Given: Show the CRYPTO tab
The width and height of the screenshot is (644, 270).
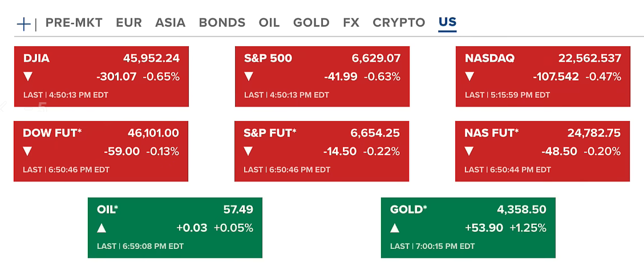Looking at the screenshot, I should [x=399, y=23].
